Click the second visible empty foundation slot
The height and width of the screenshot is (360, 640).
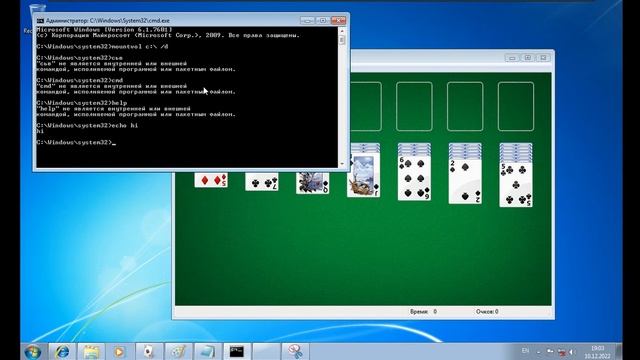(x=414, y=107)
